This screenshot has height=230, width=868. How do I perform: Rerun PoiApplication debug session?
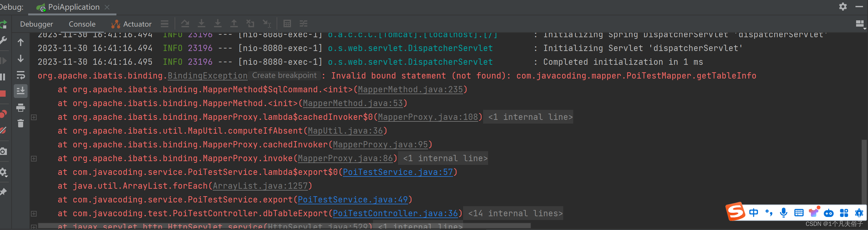(3, 24)
